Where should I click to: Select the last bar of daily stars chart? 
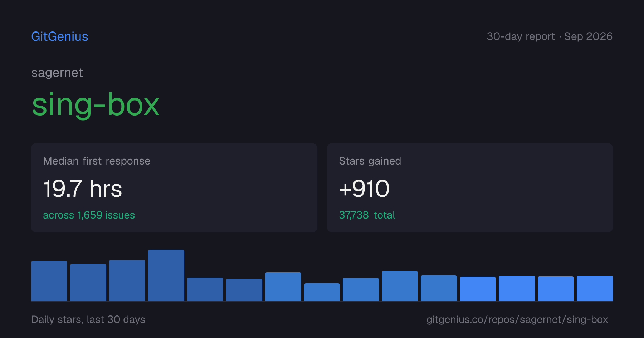(x=595, y=288)
